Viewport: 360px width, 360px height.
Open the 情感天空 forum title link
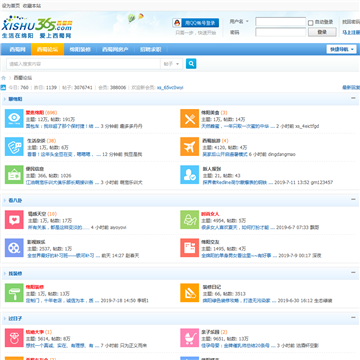[37, 214]
